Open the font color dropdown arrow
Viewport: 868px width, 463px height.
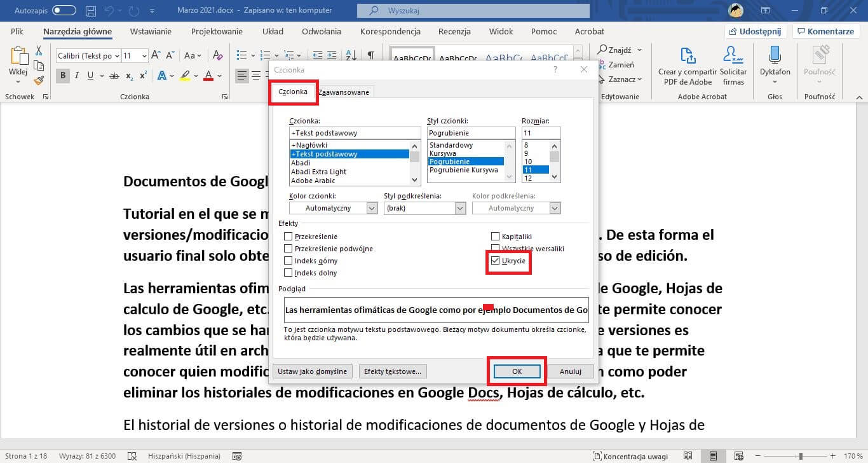point(219,76)
